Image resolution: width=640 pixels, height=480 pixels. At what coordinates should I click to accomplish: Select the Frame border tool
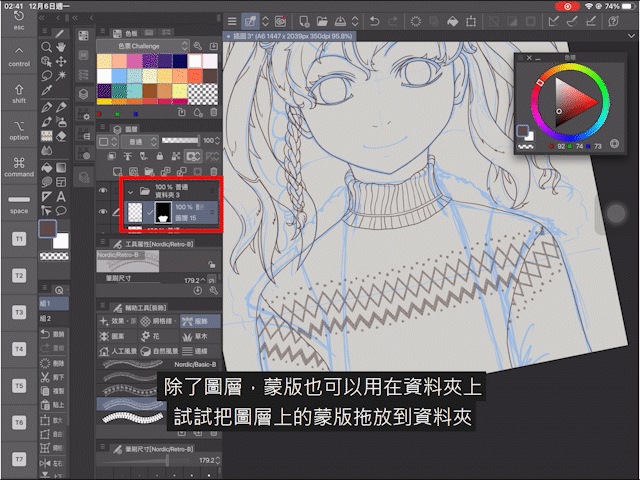tap(61, 182)
